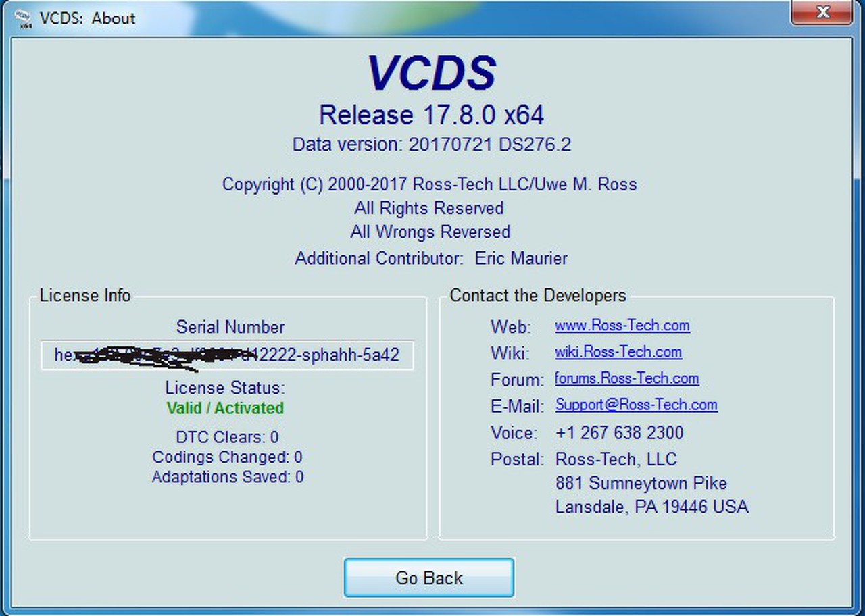This screenshot has height=616, width=865.
Task: Click the 'Ross-Tech, LLC' postal name
Action: [616, 459]
